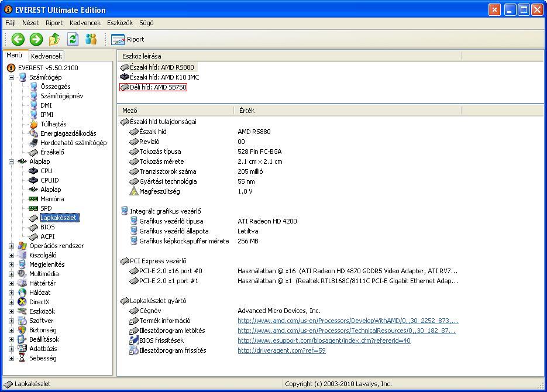
Task: Click the Memória module icon in tree
Action: coord(33,199)
